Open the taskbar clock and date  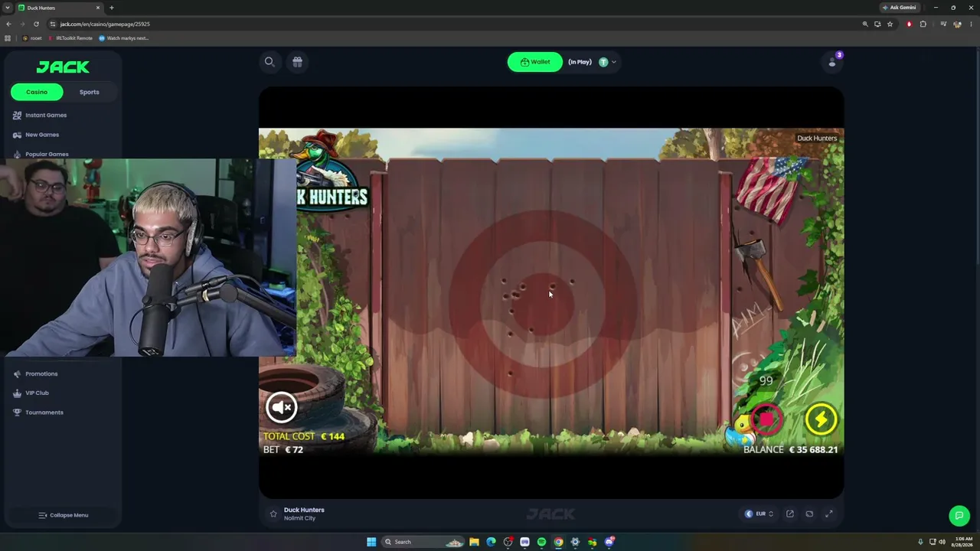pos(961,542)
